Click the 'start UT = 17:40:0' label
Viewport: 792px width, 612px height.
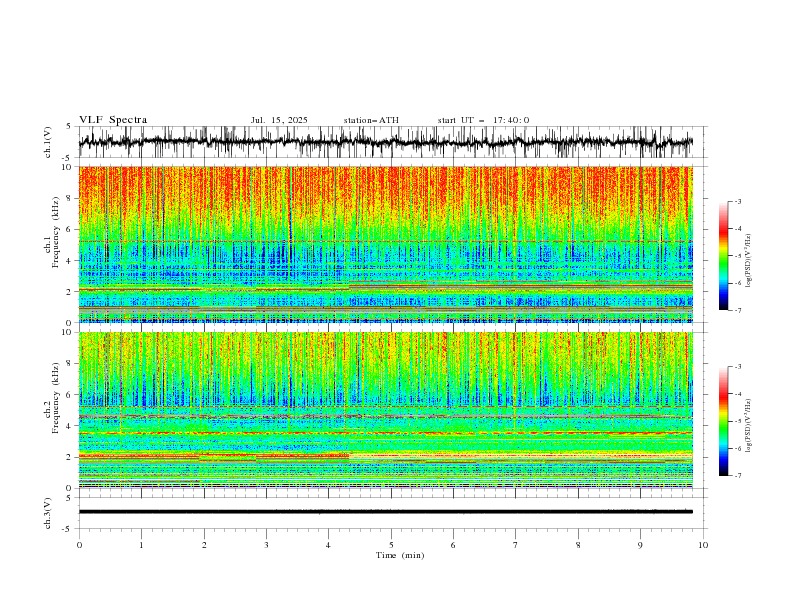483,120
